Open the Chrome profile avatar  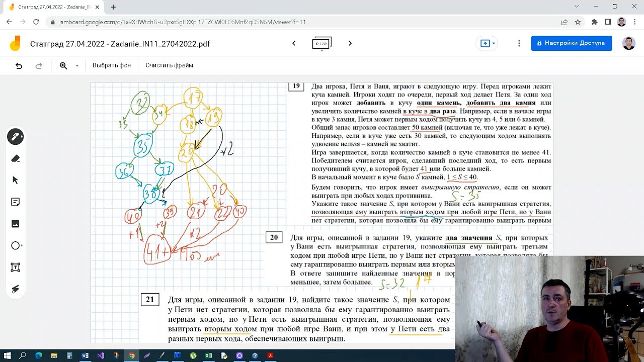tap(621, 22)
